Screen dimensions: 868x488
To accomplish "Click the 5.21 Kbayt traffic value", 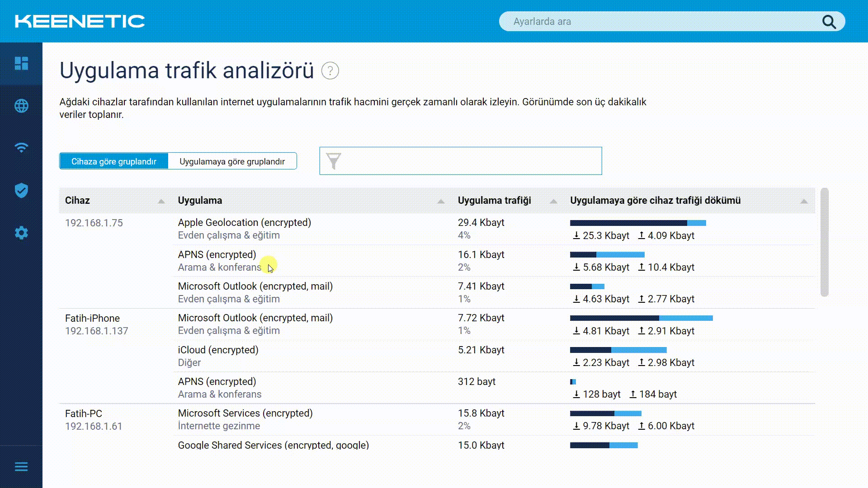I will 481,350.
